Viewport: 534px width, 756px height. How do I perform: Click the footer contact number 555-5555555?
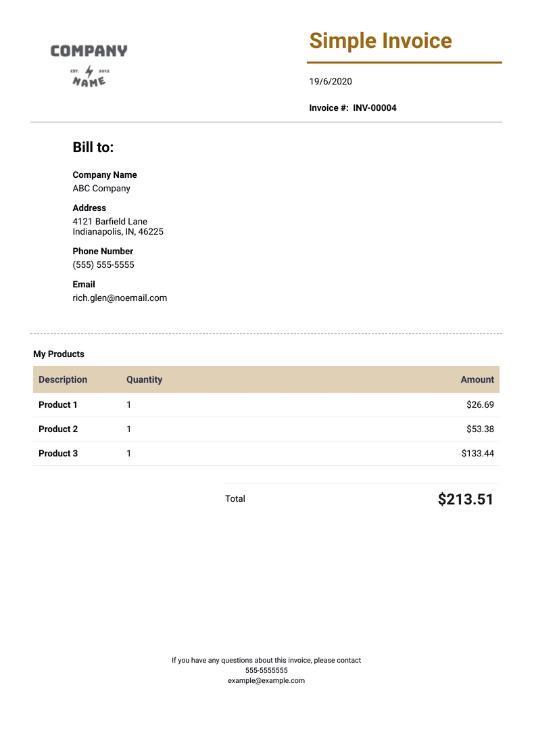pos(266,671)
